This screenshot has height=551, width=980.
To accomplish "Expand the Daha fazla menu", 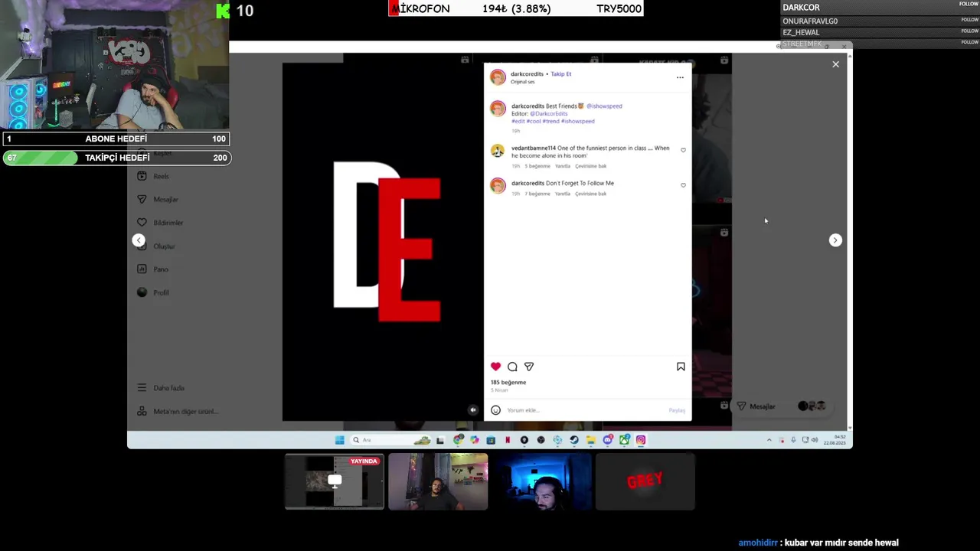I will tap(160, 388).
